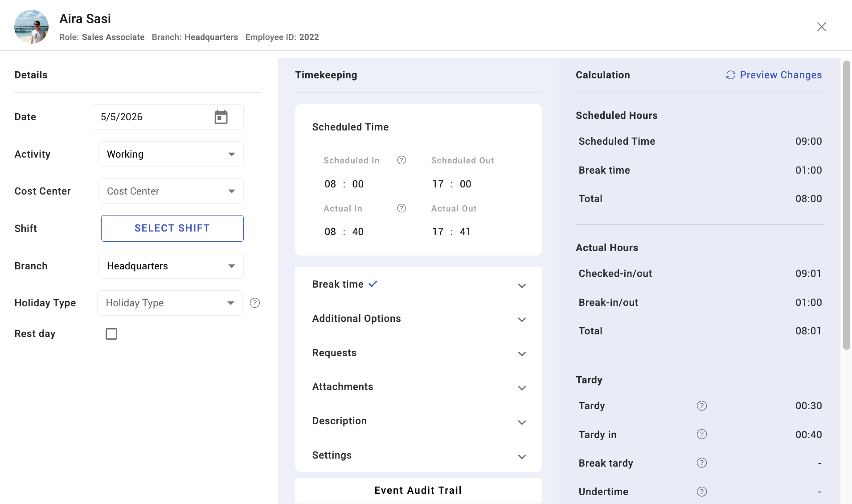The image size is (852, 504).
Task: Click the Tardy in value 00:40
Action: (x=809, y=435)
